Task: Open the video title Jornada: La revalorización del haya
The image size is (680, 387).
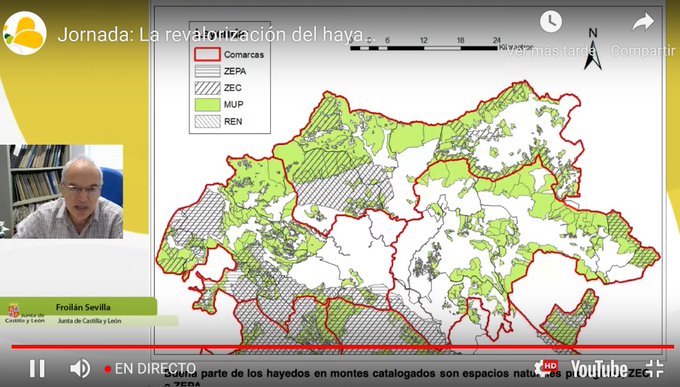Action: (x=212, y=35)
